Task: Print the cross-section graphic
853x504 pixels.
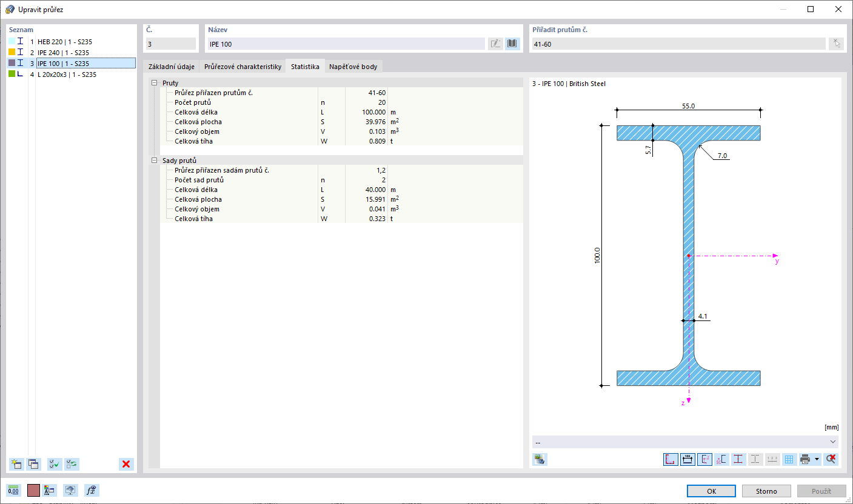Action: click(x=805, y=459)
